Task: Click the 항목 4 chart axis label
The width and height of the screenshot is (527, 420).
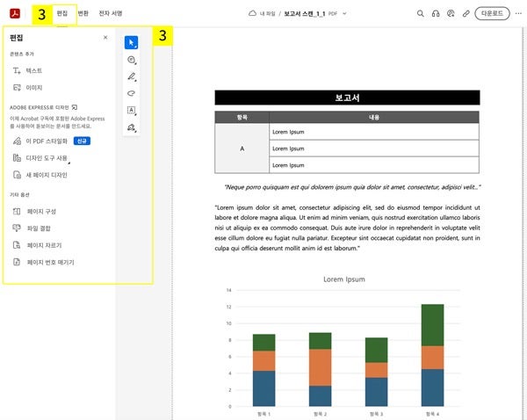Action: point(432,414)
